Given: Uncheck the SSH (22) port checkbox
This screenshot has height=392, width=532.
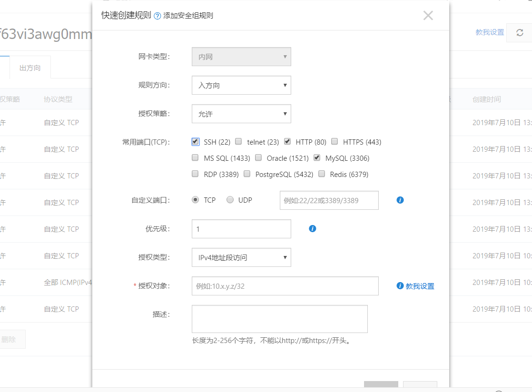Looking at the screenshot, I should pos(195,141).
